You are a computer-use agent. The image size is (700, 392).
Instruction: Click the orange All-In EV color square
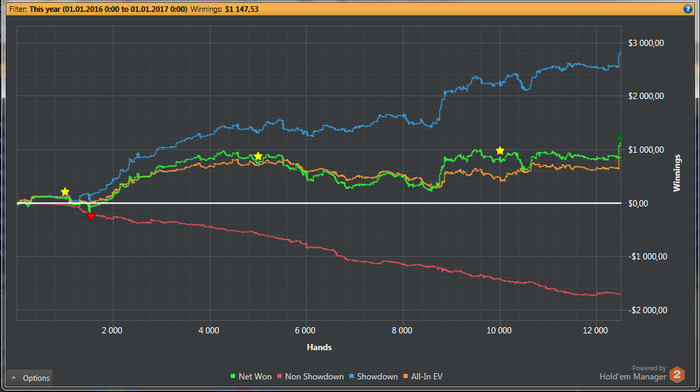tap(405, 377)
